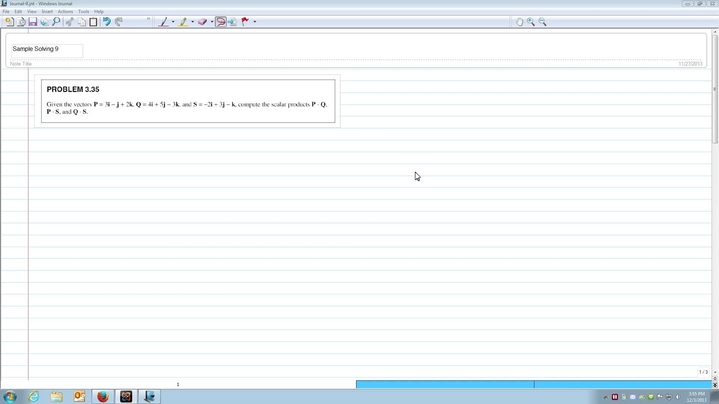Click the Undo arrow icon
This screenshot has height=404, width=719.
coord(106,21)
